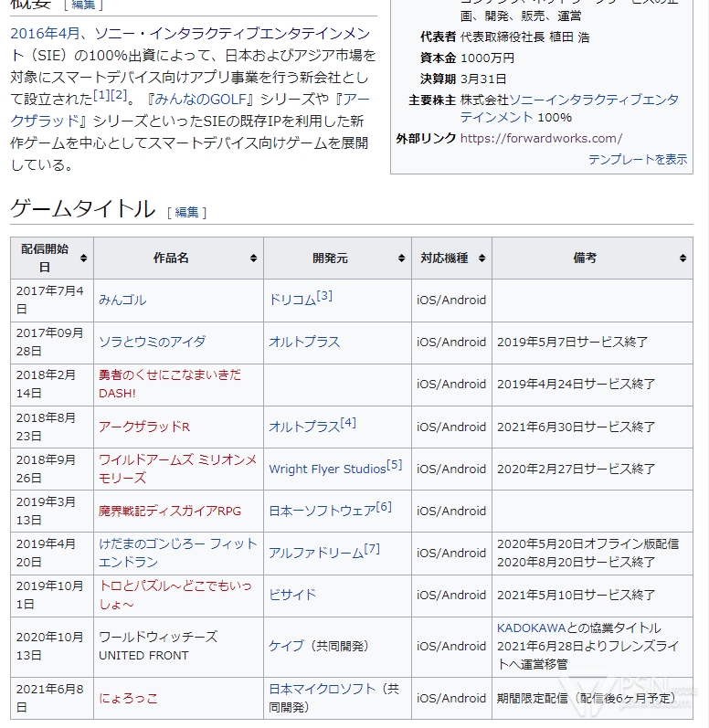Follow citation [2] in the overview paragraph
Viewport: 709px width, 728px height.
coord(119,95)
